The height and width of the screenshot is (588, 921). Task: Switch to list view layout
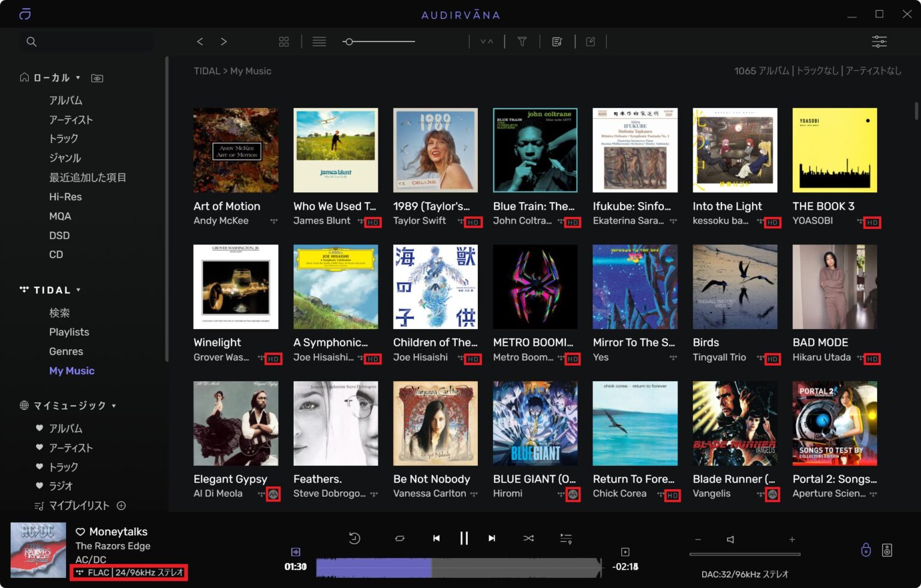319,41
